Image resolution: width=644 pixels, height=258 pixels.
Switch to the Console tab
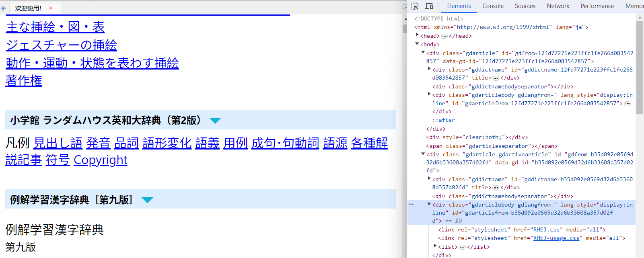[493, 6]
